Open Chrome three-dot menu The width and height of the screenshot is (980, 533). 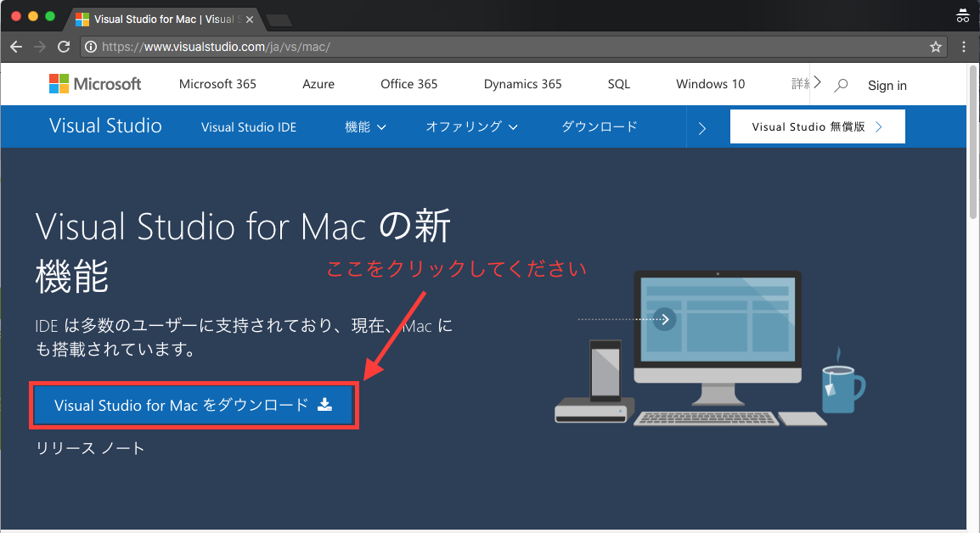[964, 47]
